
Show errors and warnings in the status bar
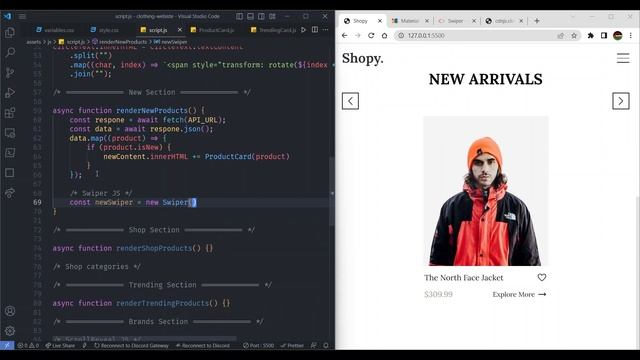(x=28, y=345)
